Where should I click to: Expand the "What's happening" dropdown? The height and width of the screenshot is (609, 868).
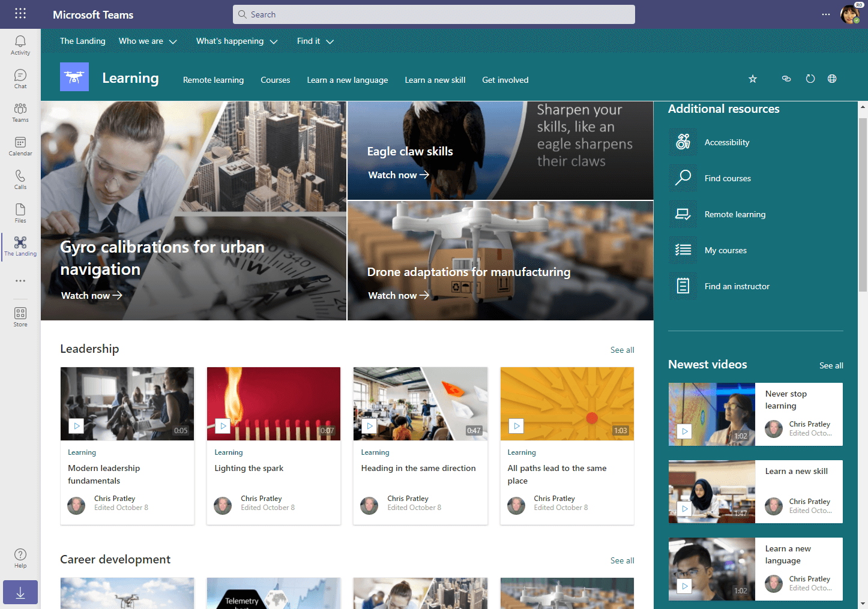coord(236,41)
